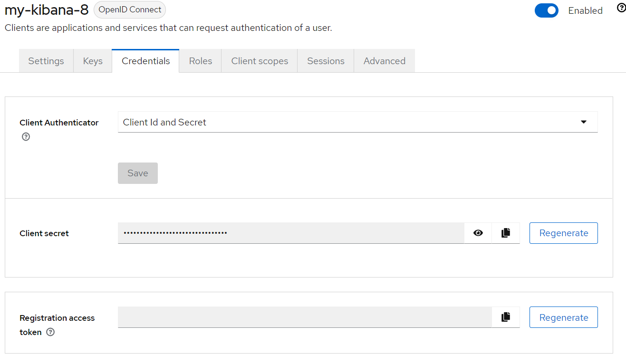Image resolution: width=626 pixels, height=364 pixels.
Task: Switch to the Advanced tab
Action: 384,61
